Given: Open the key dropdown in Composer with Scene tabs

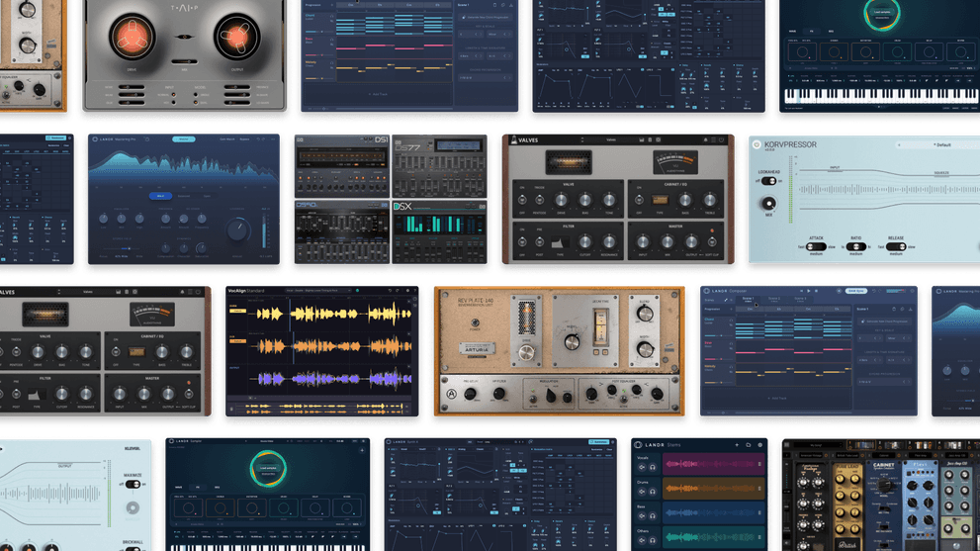Looking at the screenshot, I should (x=870, y=338).
